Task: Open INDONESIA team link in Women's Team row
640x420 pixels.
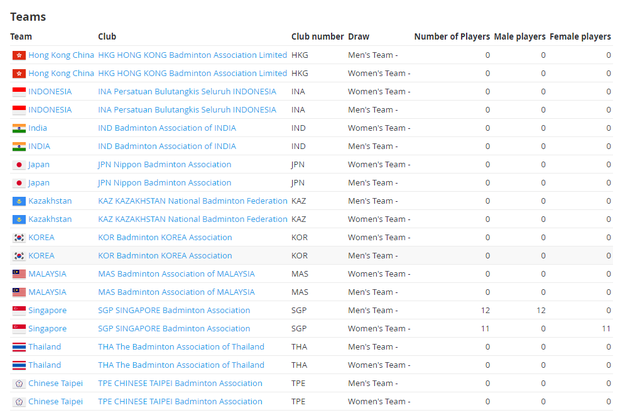Action: 50,92
